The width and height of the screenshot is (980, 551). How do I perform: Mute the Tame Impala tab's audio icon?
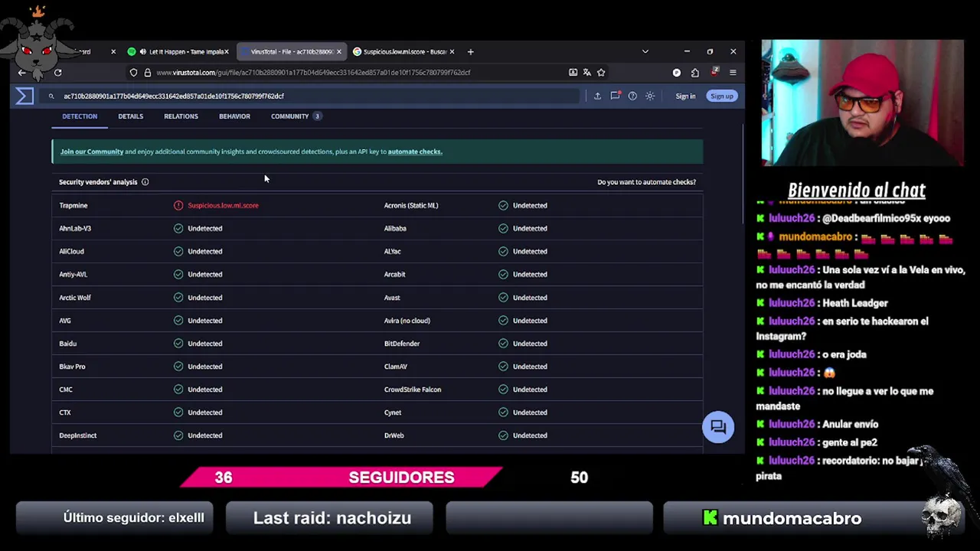[142, 52]
